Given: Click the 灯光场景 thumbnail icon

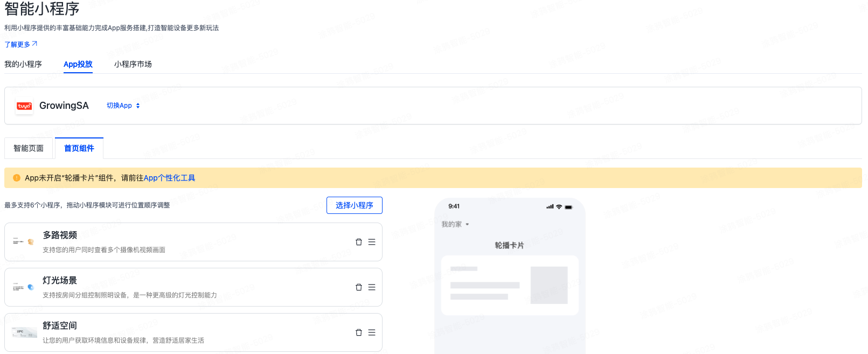Looking at the screenshot, I should pos(24,287).
